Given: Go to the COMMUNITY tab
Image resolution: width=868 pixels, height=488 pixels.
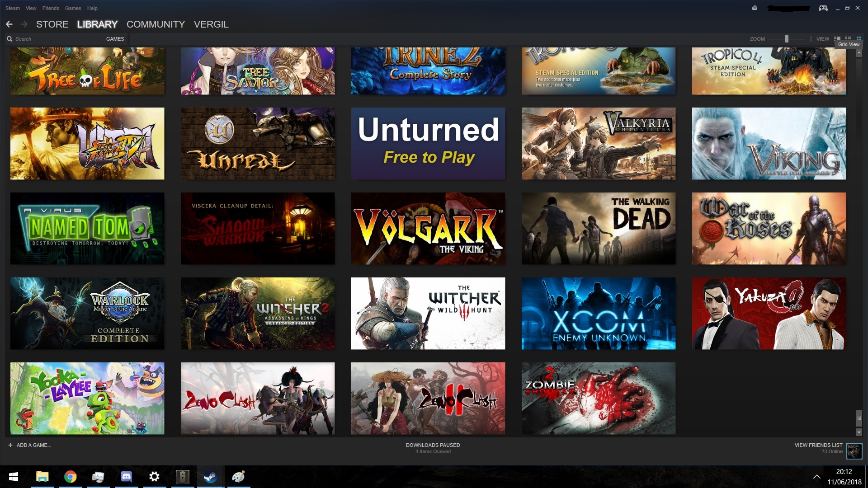Looking at the screenshot, I should (x=156, y=24).
